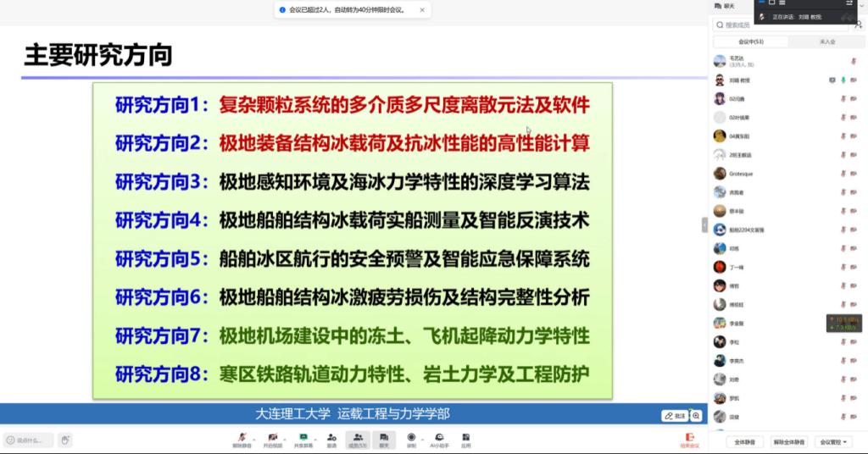Click the 共享屏幕 share screen icon

pos(303,437)
